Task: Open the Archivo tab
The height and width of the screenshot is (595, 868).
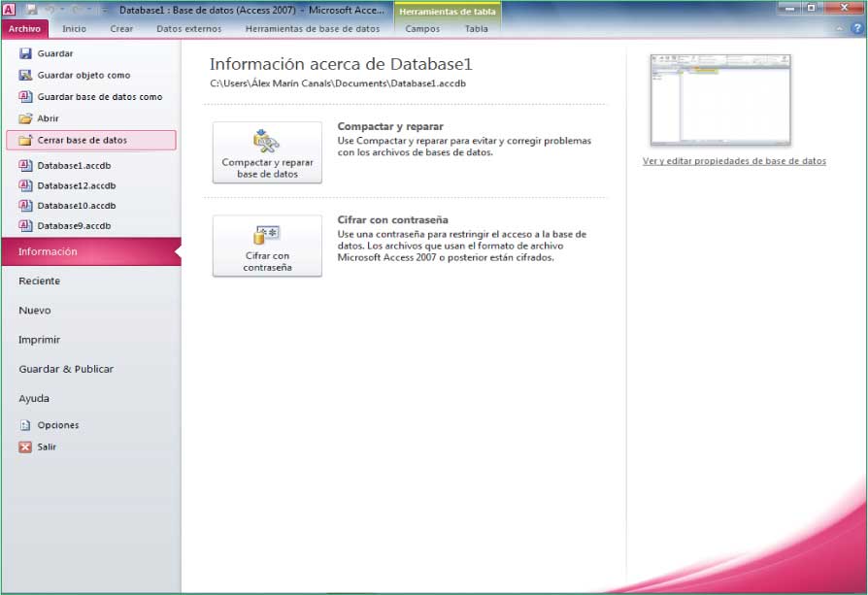Action: [x=25, y=29]
